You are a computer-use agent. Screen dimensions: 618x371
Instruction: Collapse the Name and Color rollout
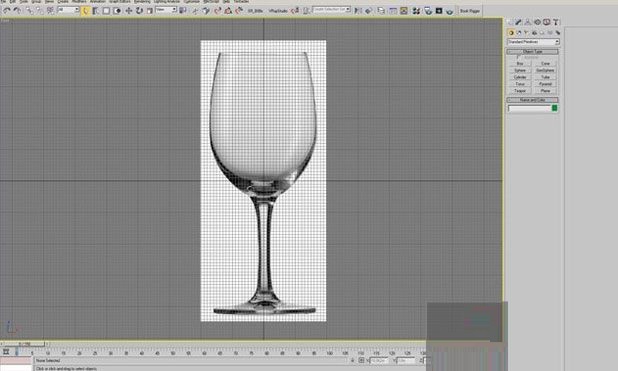532,100
